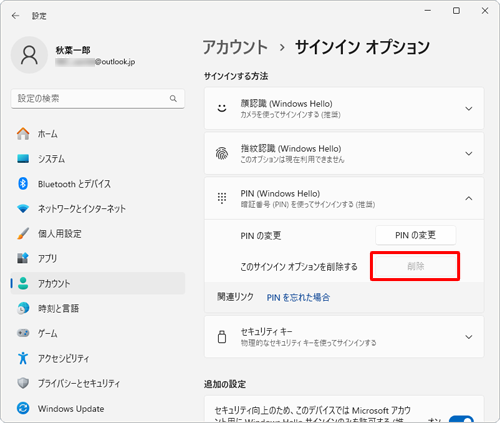Click the 個人用設定 paintbrush icon

tap(23, 234)
